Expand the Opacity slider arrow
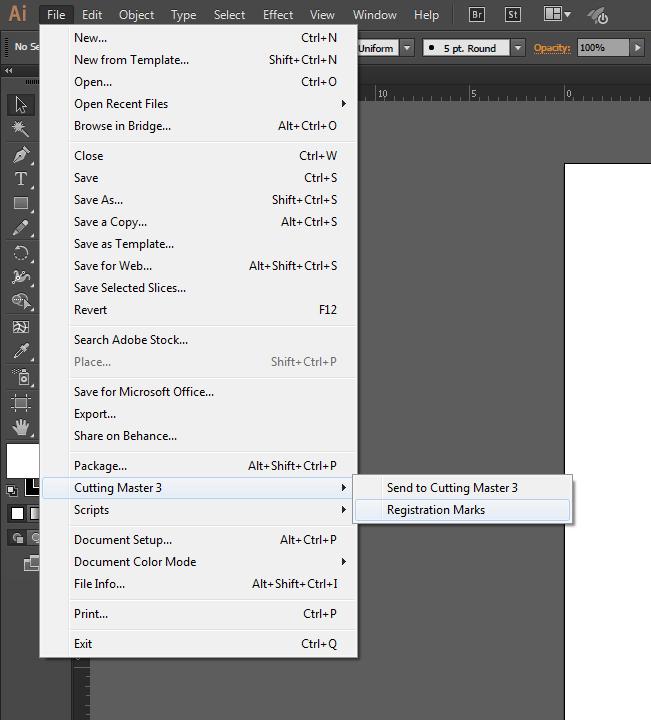651x720 pixels. pyautogui.click(x=637, y=48)
